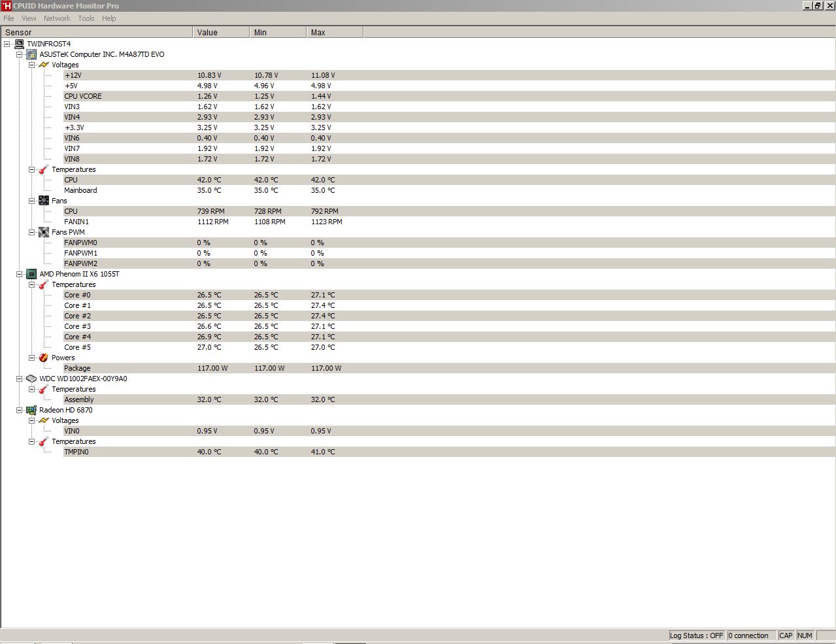836x644 pixels.
Task: Collapse the Radeon HD 6870 node
Action: pyautogui.click(x=20, y=410)
